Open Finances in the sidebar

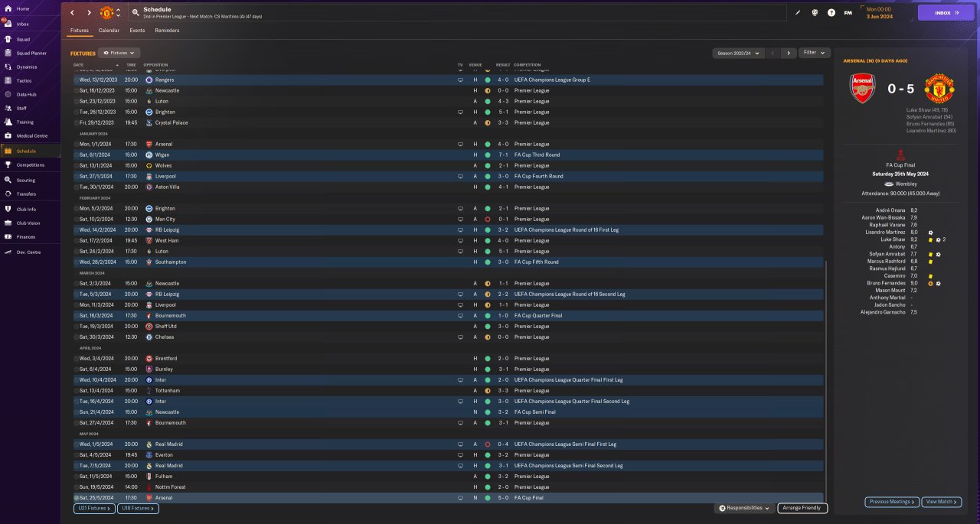pos(28,236)
